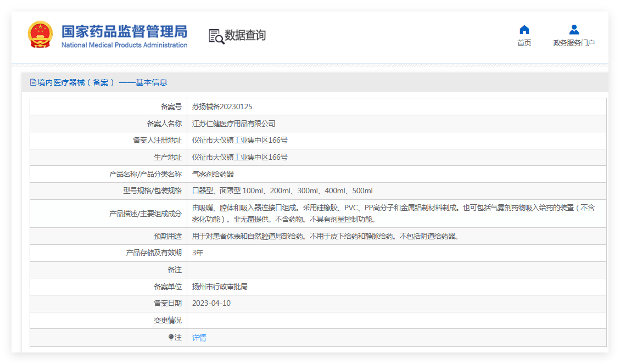Select the value 苏扬械备20230125
Viewport: 620px width, 364px height.
tap(222, 107)
